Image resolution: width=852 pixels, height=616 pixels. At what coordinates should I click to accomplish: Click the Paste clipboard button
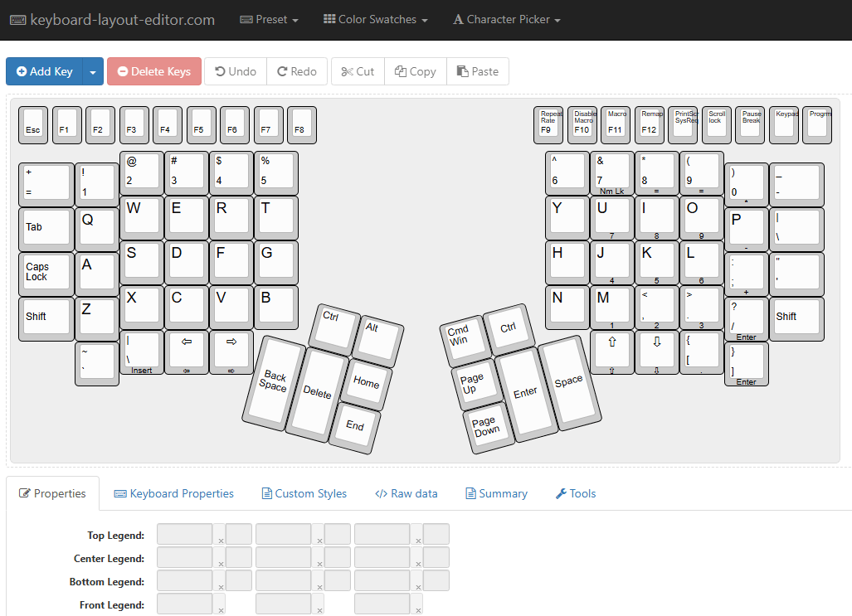[x=477, y=71]
